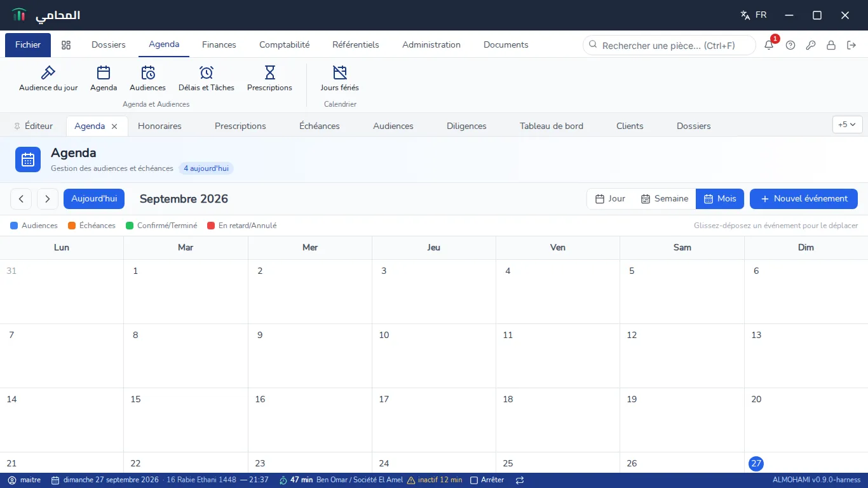
Task: Click the ALMOHAMI v0.9.0-harness version text
Action: (x=817, y=480)
